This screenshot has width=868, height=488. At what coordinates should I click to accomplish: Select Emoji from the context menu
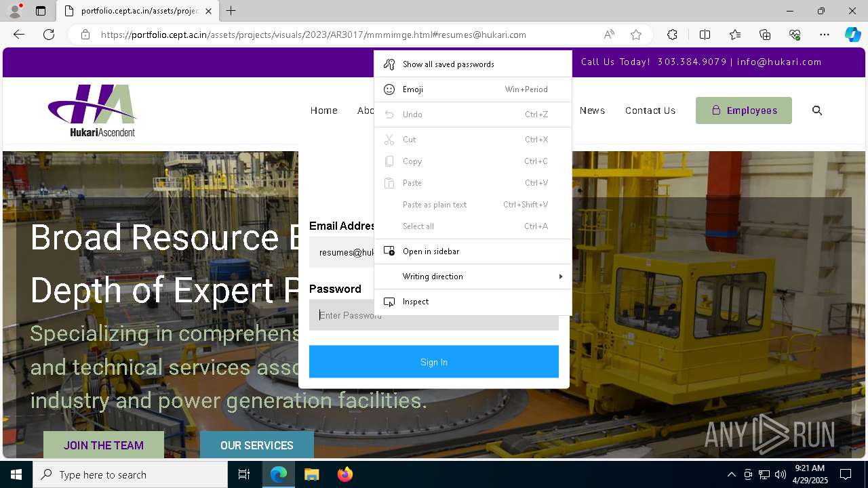tap(473, 89)
